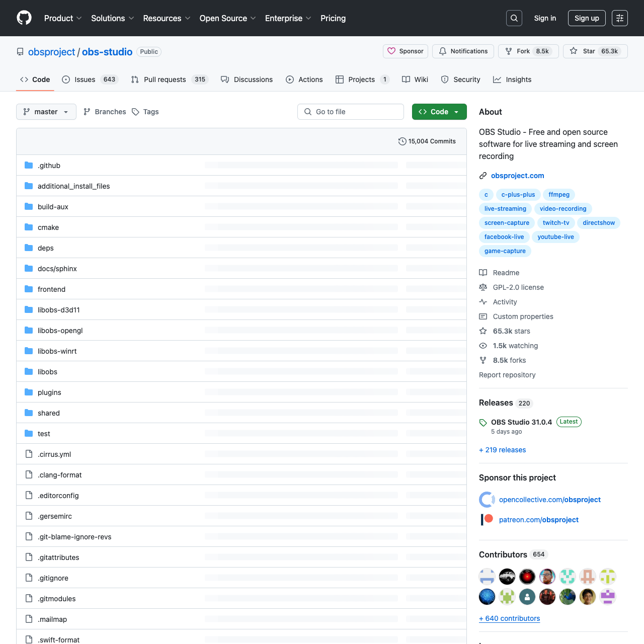View the Tags list

pos(145,112)
